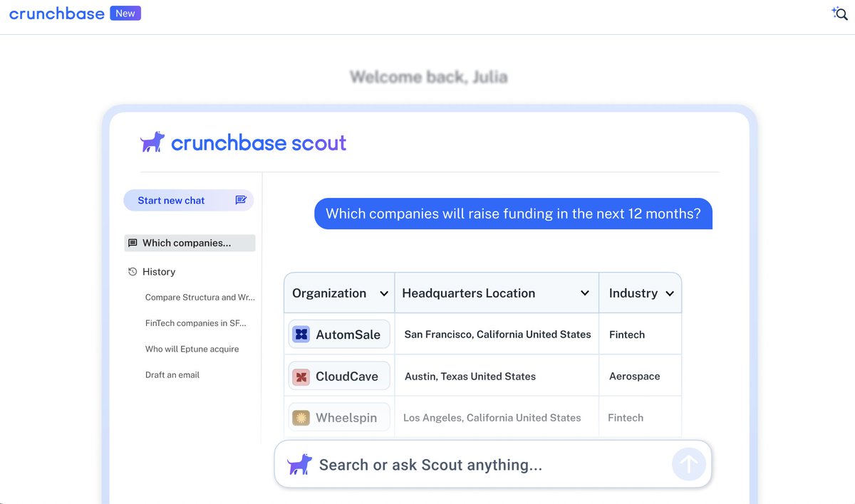Open the Draft an email history item

click(172, 375)
